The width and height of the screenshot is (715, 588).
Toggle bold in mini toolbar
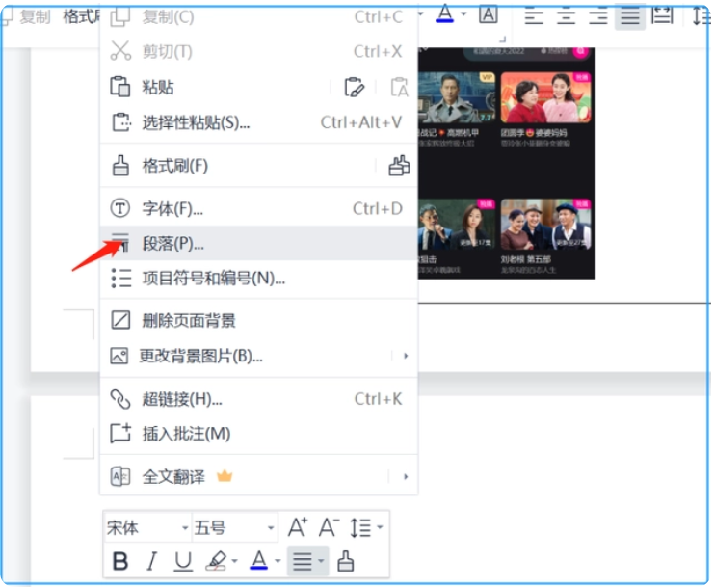click(119, 561)
